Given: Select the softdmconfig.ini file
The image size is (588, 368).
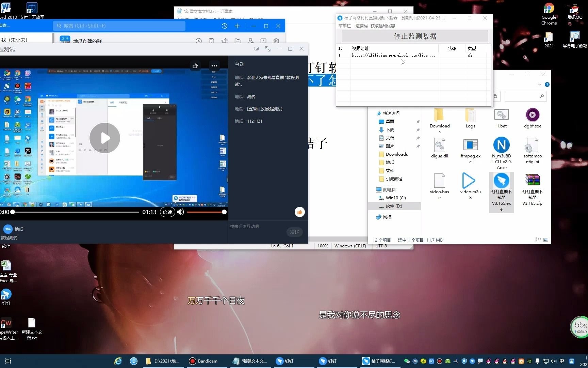Looking at the screenshot, I should click(x=533, y=151).
